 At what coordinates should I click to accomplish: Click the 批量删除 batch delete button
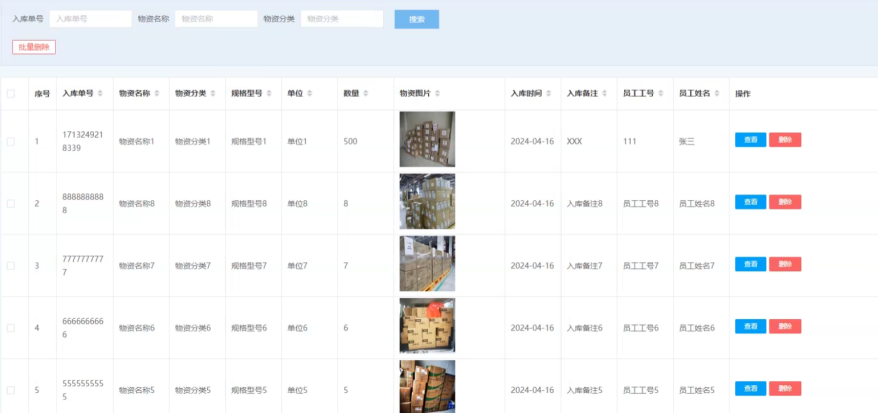click(34, 47)
